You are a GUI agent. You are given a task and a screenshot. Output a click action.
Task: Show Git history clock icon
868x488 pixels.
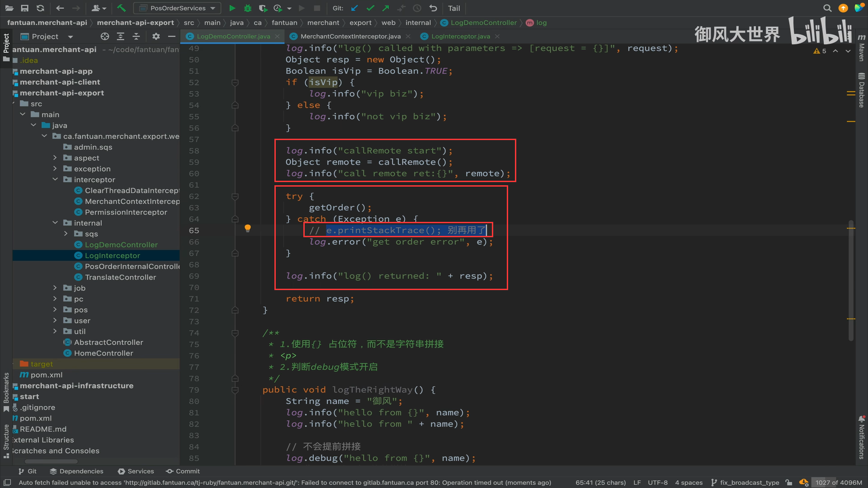tap(417, 8)
